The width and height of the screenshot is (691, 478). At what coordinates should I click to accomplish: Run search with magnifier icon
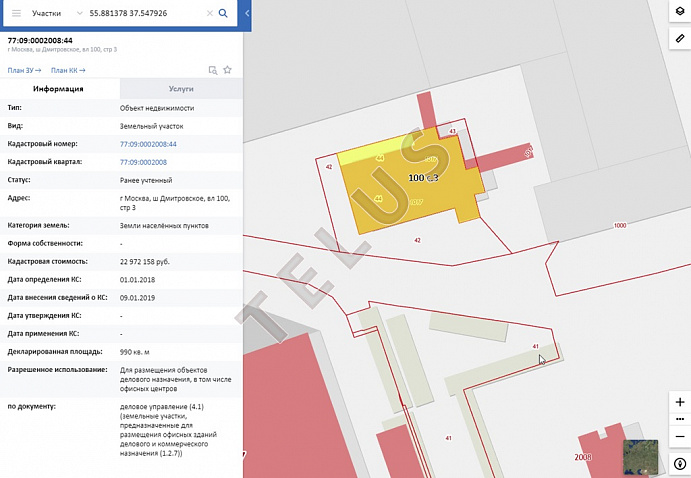point(223,13)
